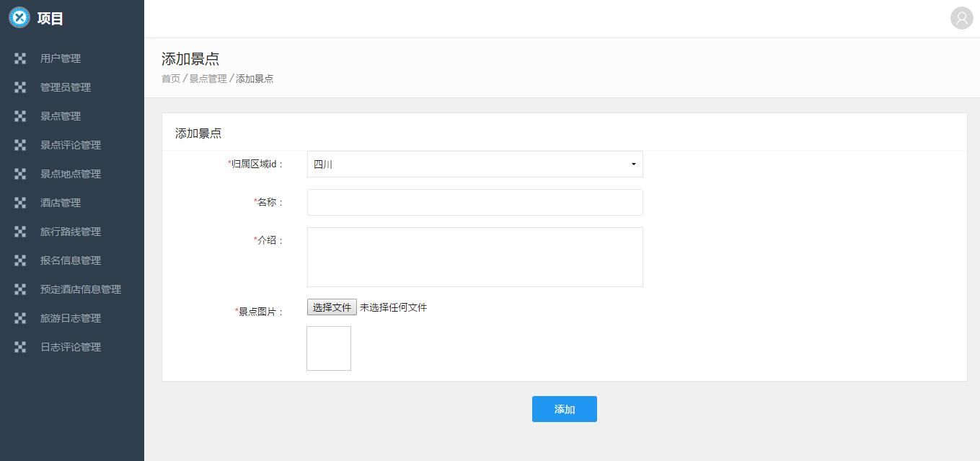Click the project logo icon
980x461 pixels.
(x=19, y=18)
